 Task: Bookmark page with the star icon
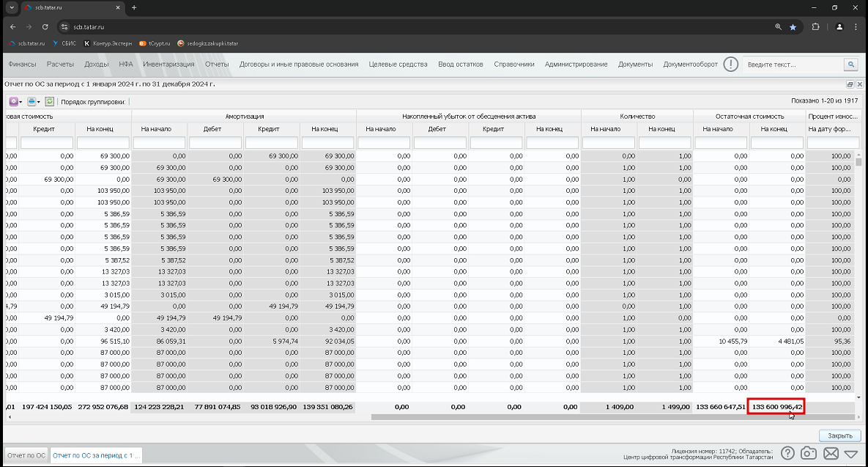(793, 26)
